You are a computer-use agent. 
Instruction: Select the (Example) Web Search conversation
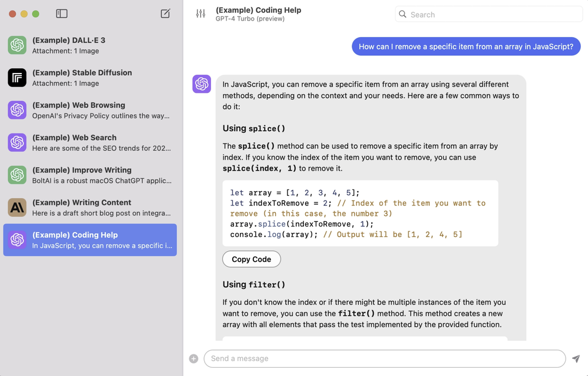(90, 142)
